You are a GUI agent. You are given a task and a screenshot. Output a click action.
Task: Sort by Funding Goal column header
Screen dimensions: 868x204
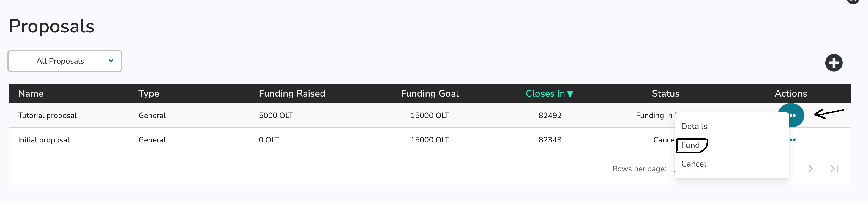430,93
